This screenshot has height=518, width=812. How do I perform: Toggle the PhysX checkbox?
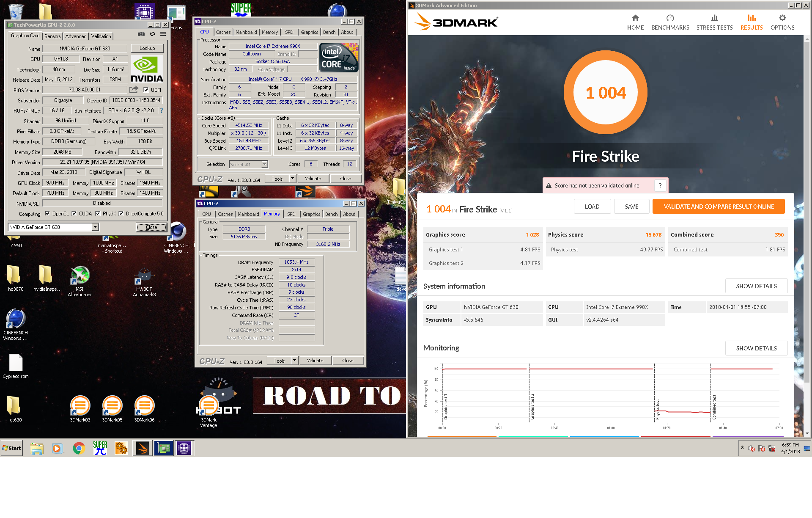point(98,213)
